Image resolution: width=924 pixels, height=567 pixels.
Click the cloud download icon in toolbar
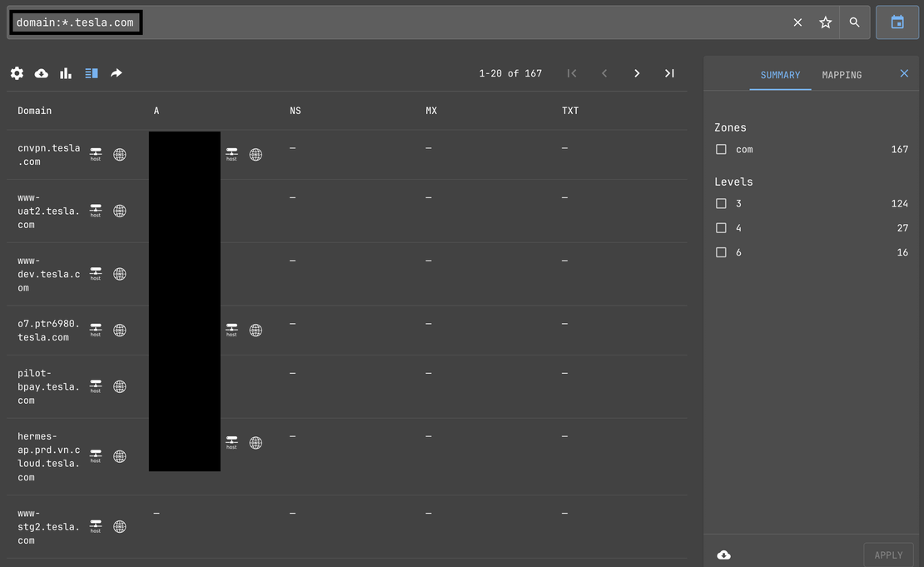click(41, 73)
